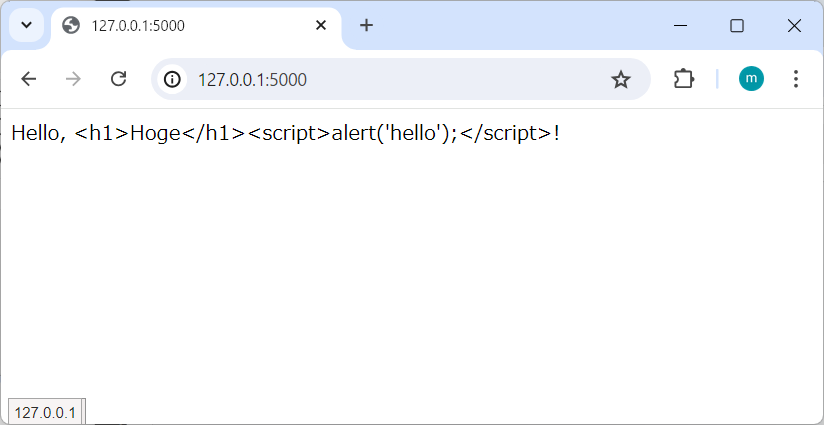Expand the tab search chevron
824x425 pixels.
[27, 25]
